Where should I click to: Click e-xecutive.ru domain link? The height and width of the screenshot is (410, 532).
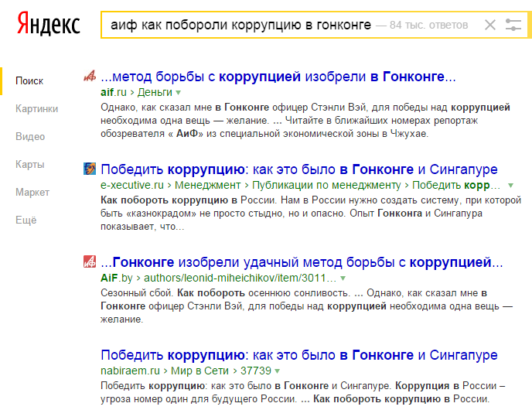(x=132, y=185)
